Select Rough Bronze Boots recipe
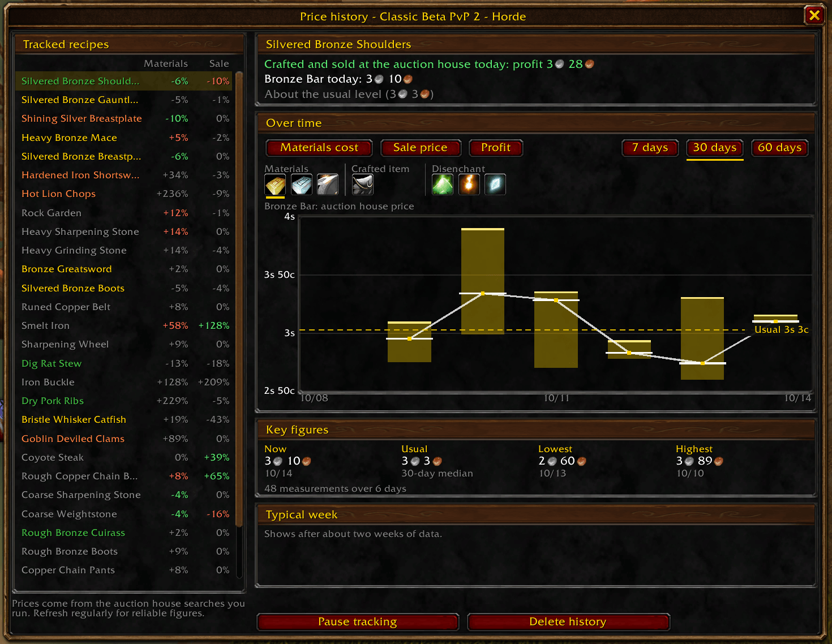Image resolution: width=832 pixels, height=644 pixels. point(125,551)
